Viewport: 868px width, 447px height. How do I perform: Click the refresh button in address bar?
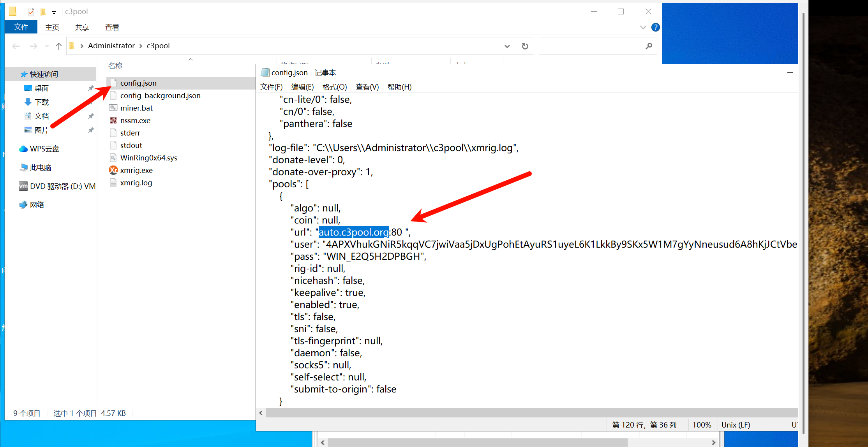click(x=525, y=46)
